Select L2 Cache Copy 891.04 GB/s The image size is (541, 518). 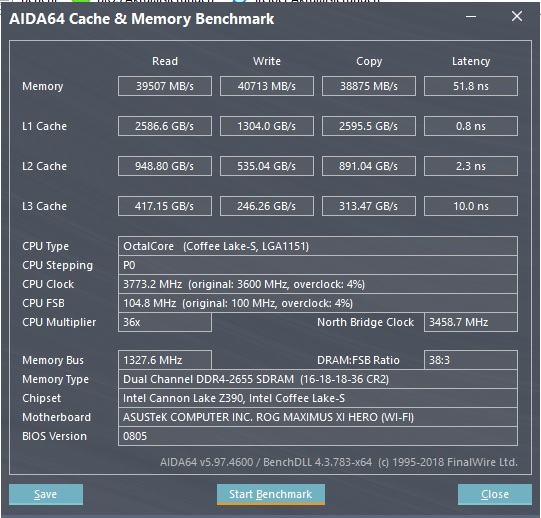pyautogui.click(x=369, y=166)
